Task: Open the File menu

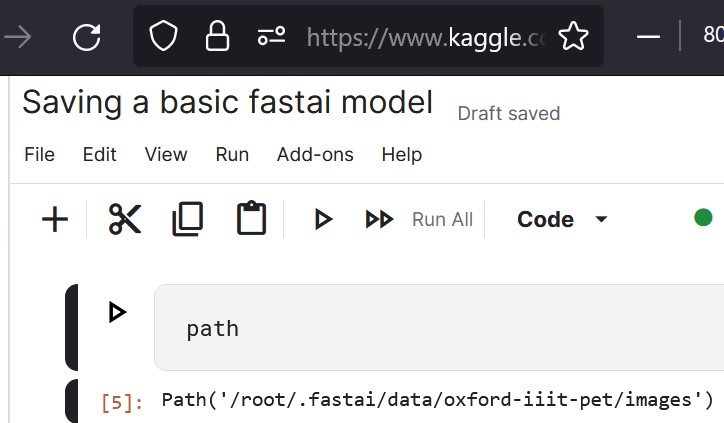Action: click(x=39, y=154)
